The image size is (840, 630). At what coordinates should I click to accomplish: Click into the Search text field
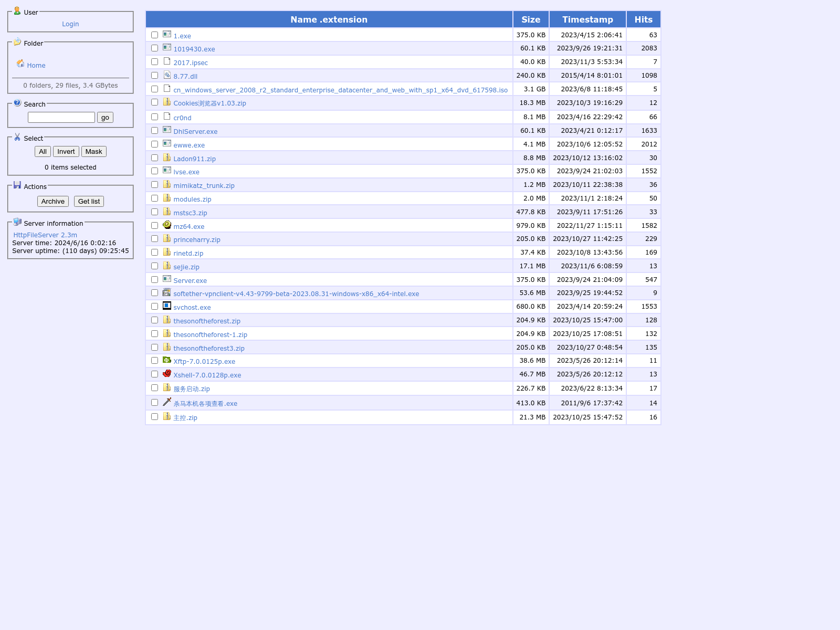click(61, 118)
